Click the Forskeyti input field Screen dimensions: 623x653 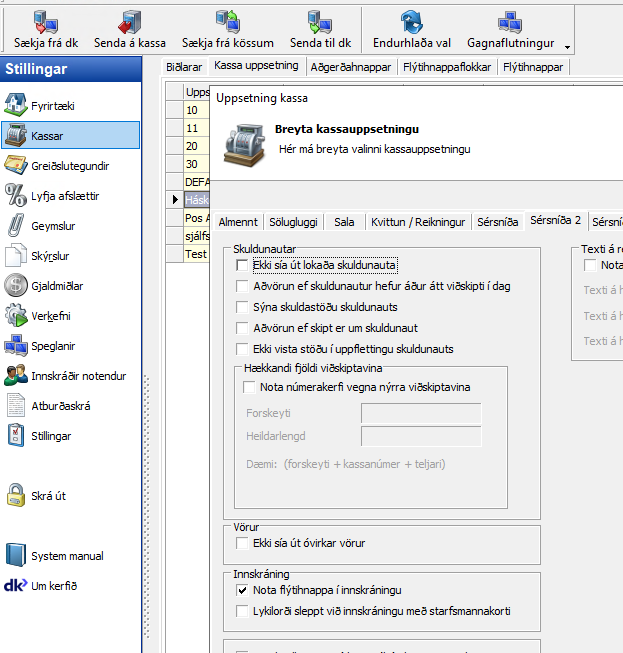(x=420, y=413)
